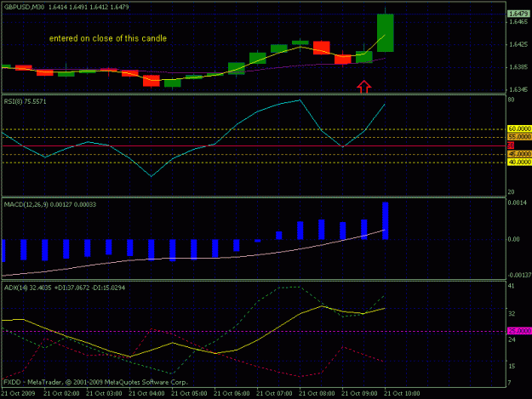Click the RSI scale value 20

coord(512,192)
